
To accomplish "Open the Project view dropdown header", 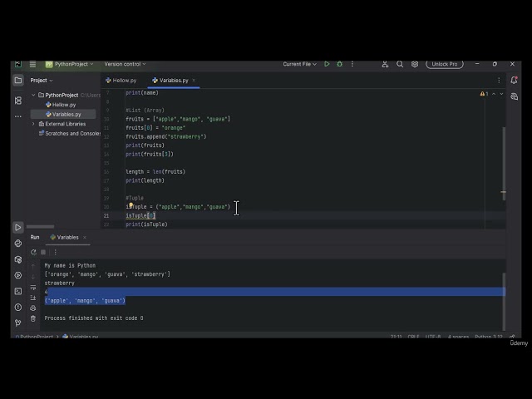I will [42, 81].
